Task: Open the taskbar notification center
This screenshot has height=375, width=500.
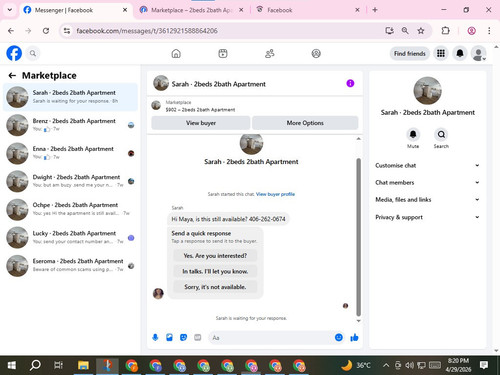Action: pos(484,365)
